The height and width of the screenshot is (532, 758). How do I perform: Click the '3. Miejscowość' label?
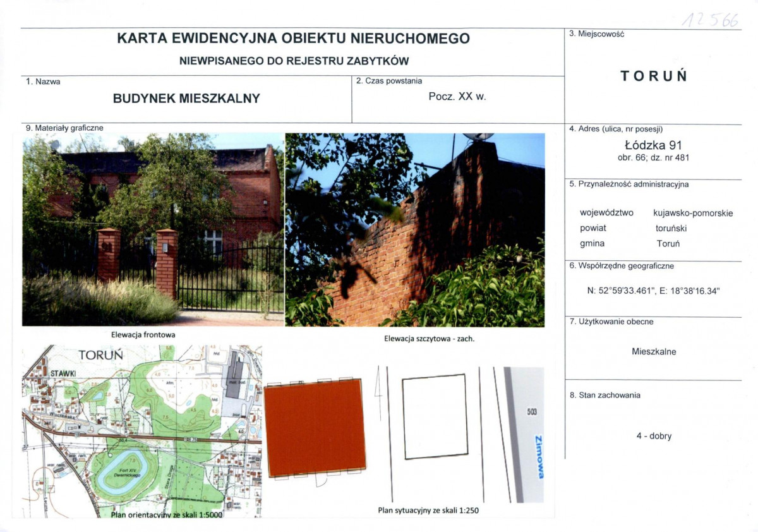596,34
